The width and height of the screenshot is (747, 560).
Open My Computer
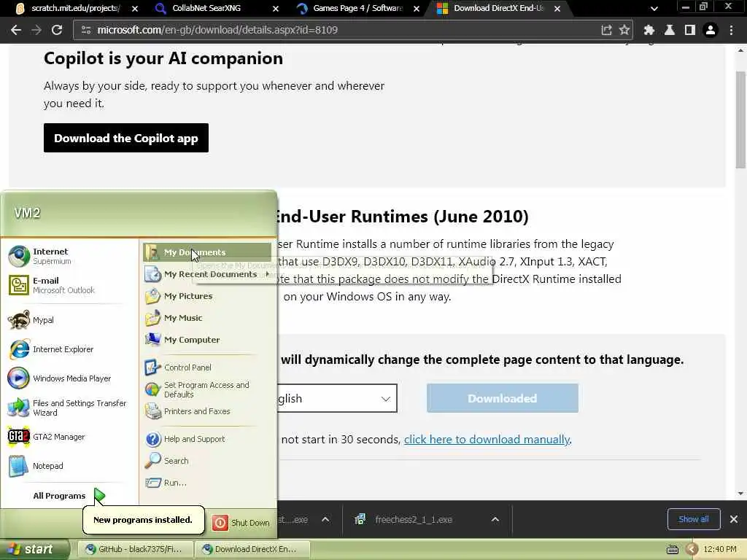208,340
